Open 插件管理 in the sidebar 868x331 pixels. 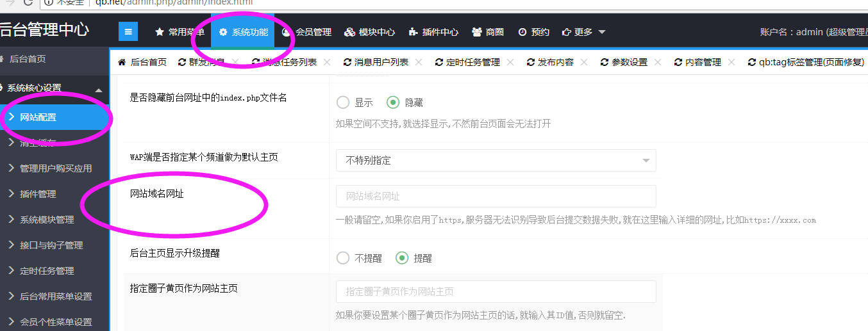point(38,194)
